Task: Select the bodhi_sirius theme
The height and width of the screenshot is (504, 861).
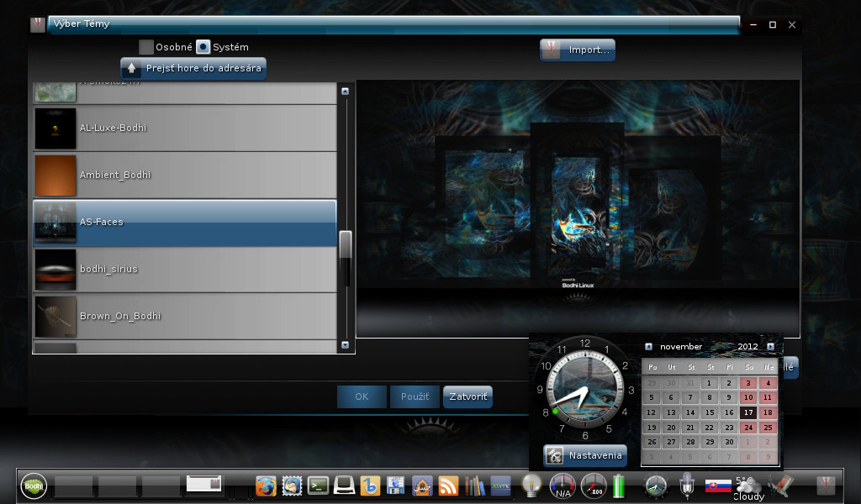Action: [x=185, y=270]
